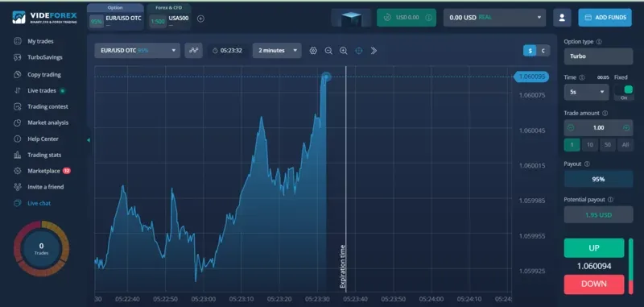Expand the 5s time dropdown
The width and height of the screenshot is (644, 307).
tap(586, 92)
